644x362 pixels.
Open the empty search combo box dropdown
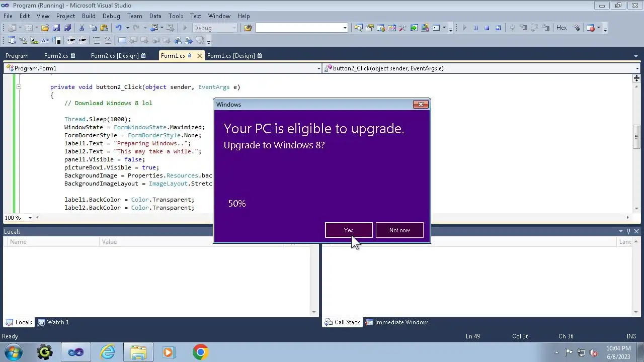pyautogui.click(x=345, y=28)
